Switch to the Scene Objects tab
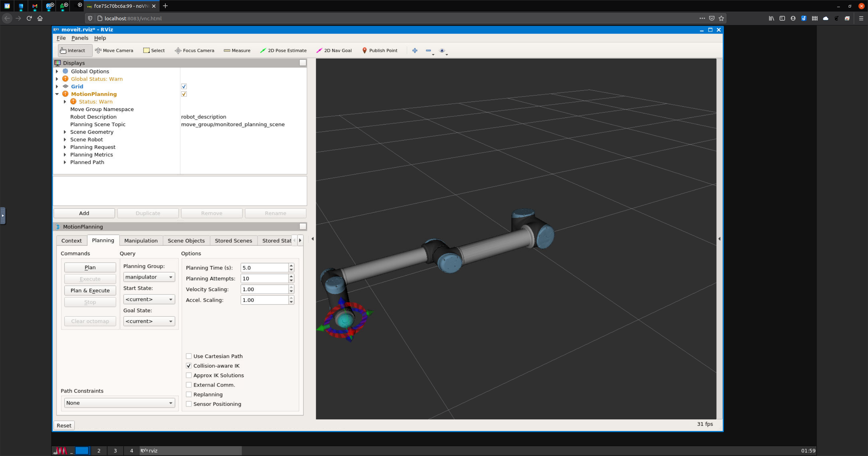This screenshot has height=456, width=868. click(x=185, y=240)
